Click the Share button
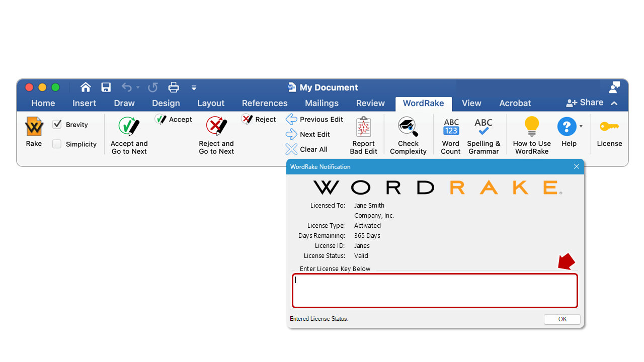 coord(585,103)
